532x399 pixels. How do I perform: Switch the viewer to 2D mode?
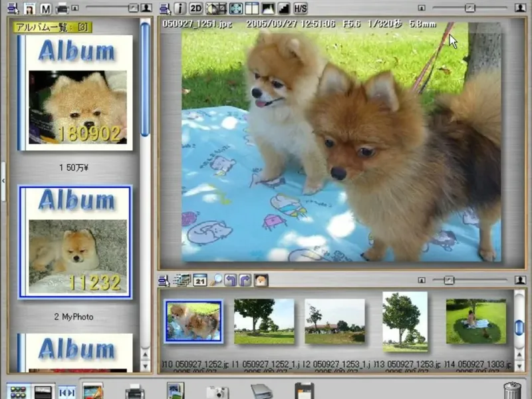pos(196,9)
